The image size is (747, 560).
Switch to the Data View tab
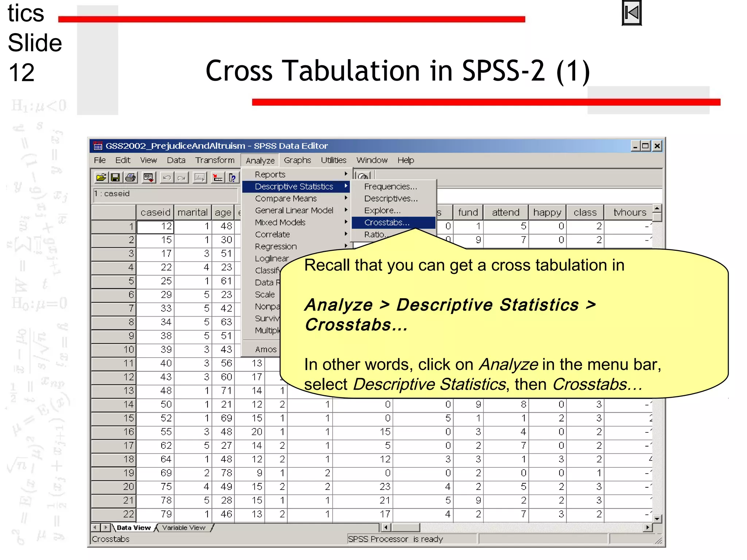point(133,528)
